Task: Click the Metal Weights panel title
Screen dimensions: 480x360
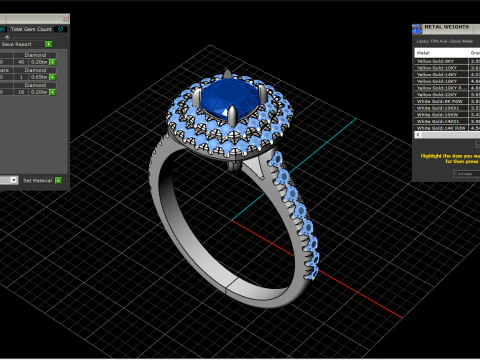Action: click(447, 27)
